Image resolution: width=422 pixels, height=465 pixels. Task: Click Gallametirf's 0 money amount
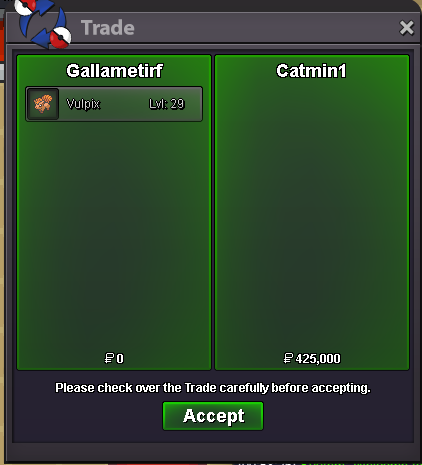click(x=120, y=359)
